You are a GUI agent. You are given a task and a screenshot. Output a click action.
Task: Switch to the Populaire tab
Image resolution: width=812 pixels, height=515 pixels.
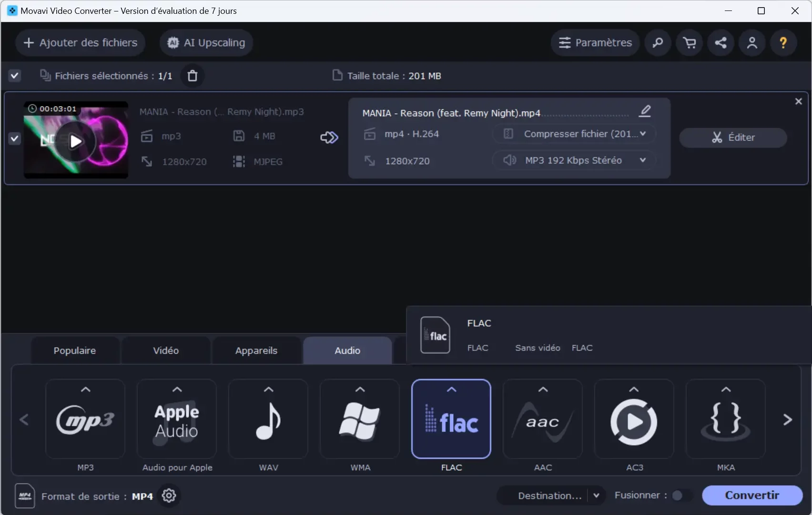(75, 350)
